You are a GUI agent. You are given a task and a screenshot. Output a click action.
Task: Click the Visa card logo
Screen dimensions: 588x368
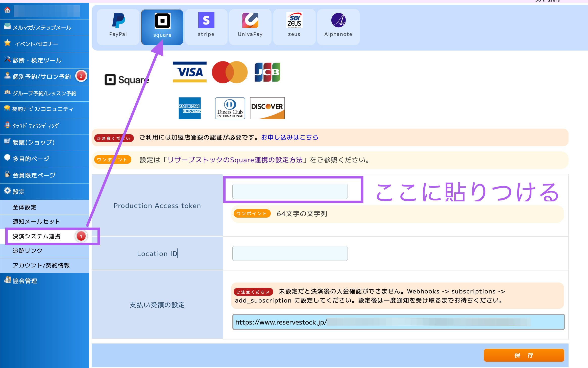(x=190, y=72)
